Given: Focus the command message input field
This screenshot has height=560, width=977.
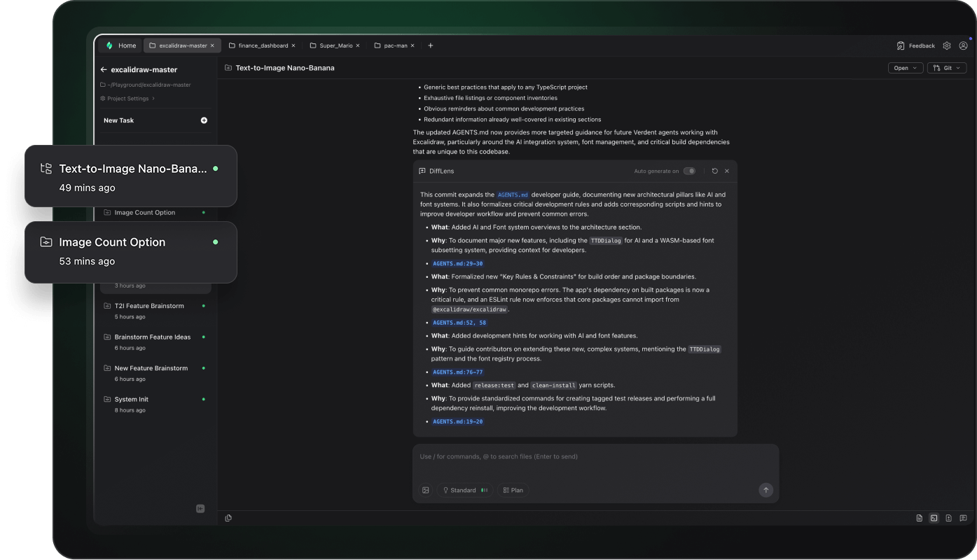Looking at the screenshot, I should point(595,457).
